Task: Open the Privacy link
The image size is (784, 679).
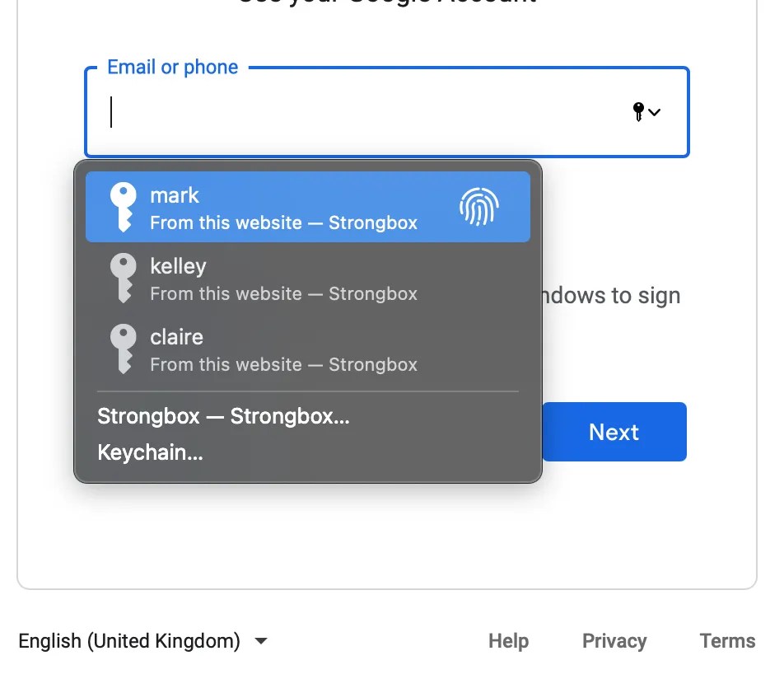Action: (614, 640)
